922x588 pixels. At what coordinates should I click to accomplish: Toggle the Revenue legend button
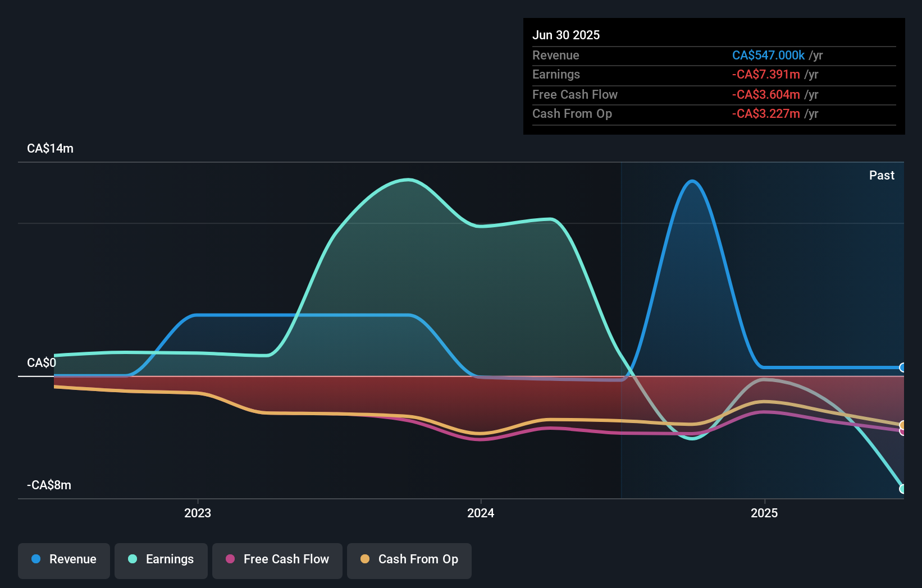click(64, 561)
